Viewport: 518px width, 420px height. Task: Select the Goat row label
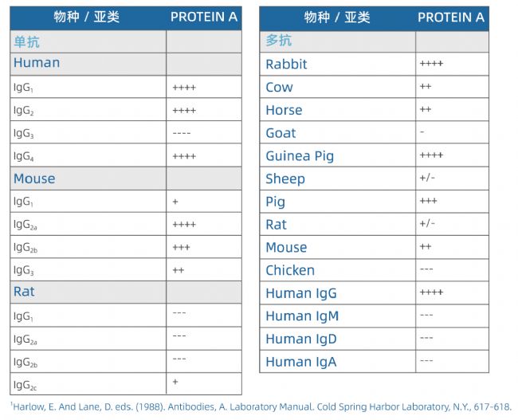point(281,133)
